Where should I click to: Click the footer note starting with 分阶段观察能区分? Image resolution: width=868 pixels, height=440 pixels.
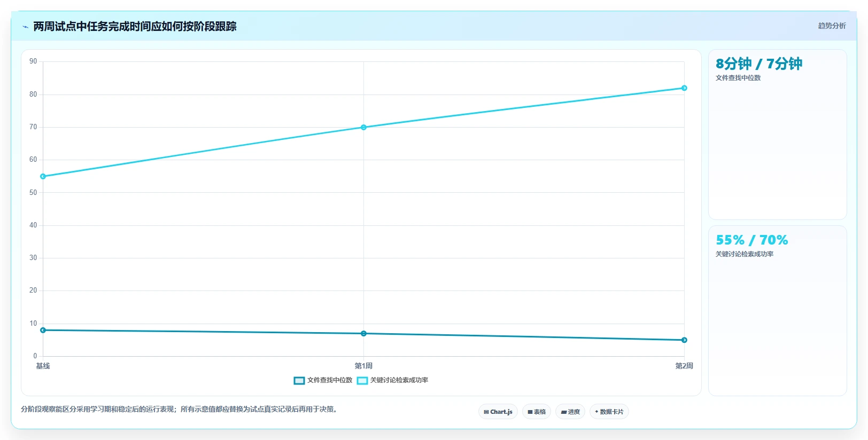(x=179, y=410)
